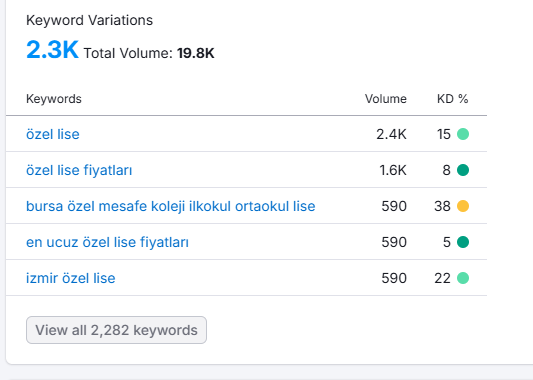Open bursa özel mesafe koleji keyword link

(171, 206)
